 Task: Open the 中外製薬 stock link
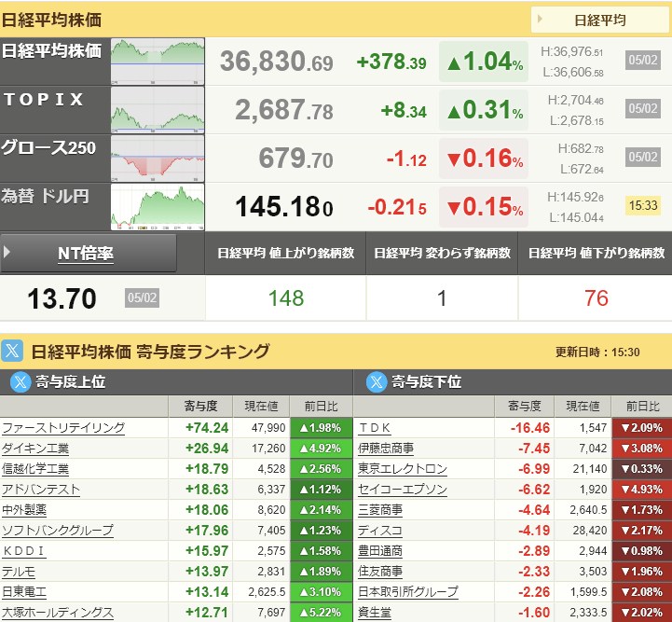(24, 510)
